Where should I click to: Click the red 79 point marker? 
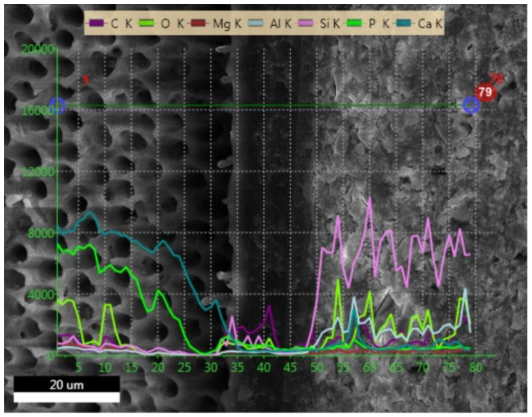coord(485,93)
